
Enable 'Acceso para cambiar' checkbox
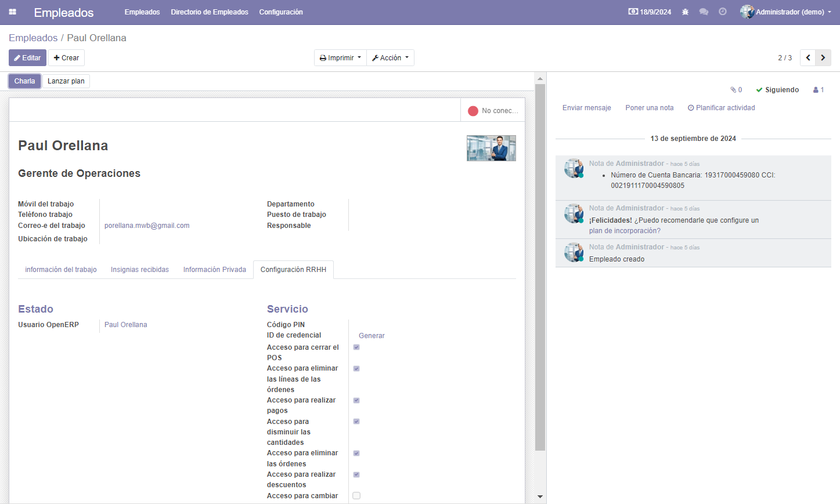click(x=356, y=496)
